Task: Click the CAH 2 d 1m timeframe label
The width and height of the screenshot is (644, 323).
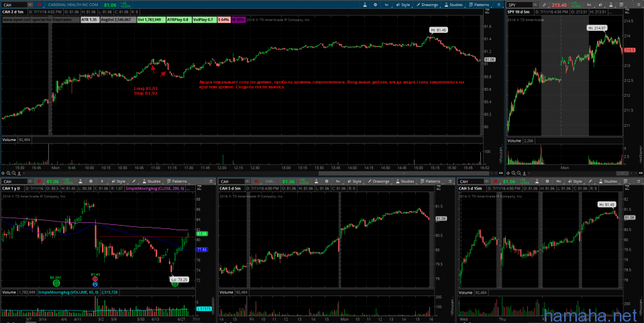Action: coord(13,12)
